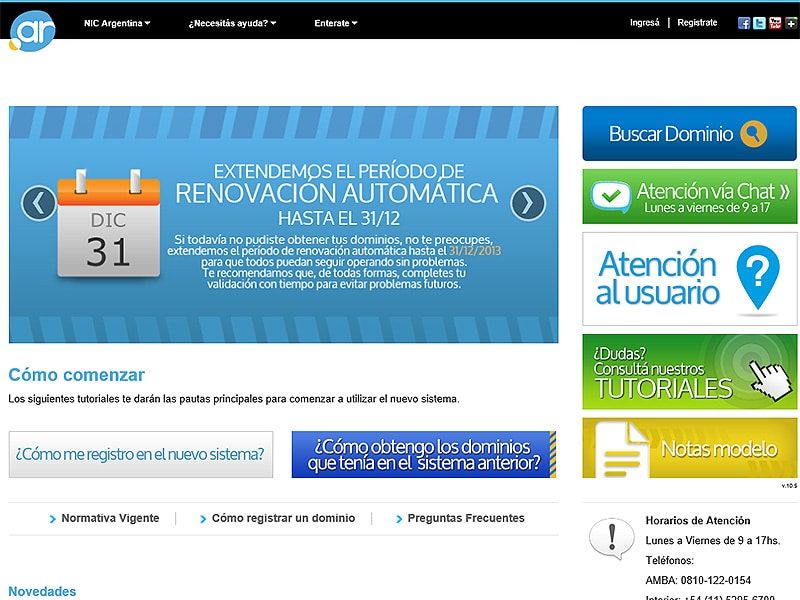Screen dimensions: 800x600
Task: Click the sentence starting Los siguientes tutoriales
Action: (234, 399)
